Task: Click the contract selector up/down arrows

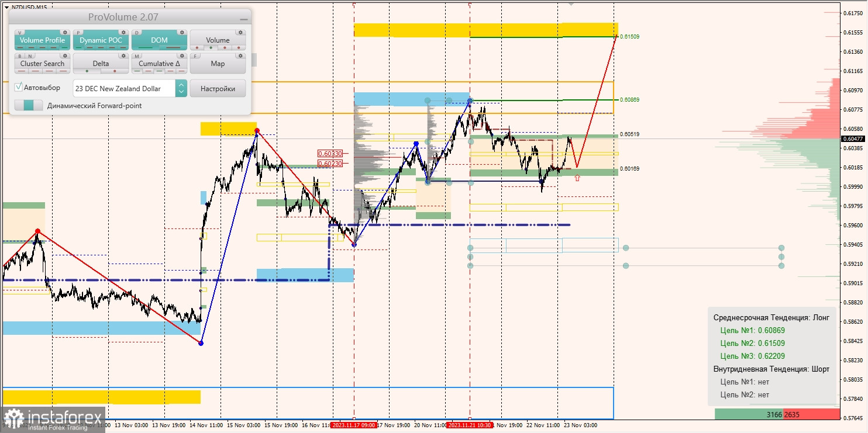Action: (181, 88)
